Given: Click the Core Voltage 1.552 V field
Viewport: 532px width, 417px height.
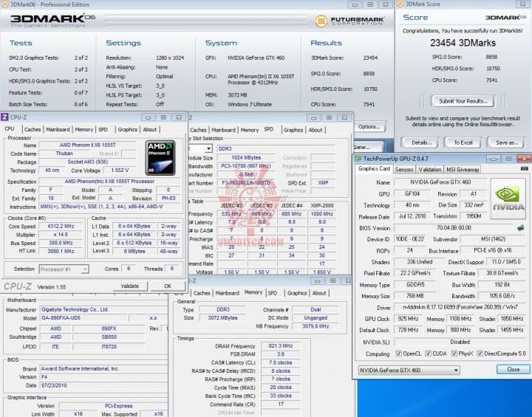Looking at the screenshot, I should pos(119,170).
